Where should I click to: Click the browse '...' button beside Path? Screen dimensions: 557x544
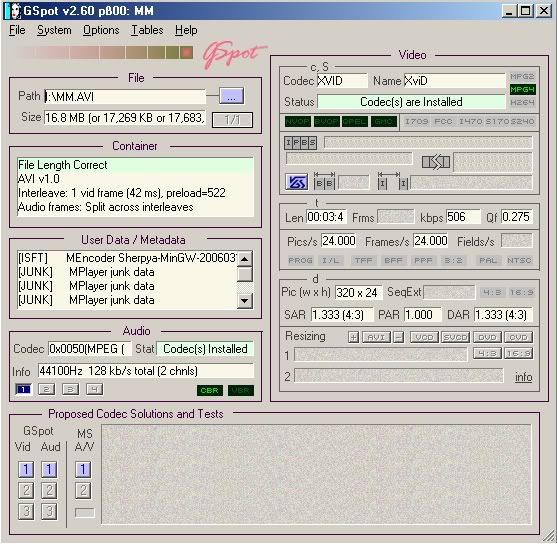pyautogui.click(x=231, y=96)
